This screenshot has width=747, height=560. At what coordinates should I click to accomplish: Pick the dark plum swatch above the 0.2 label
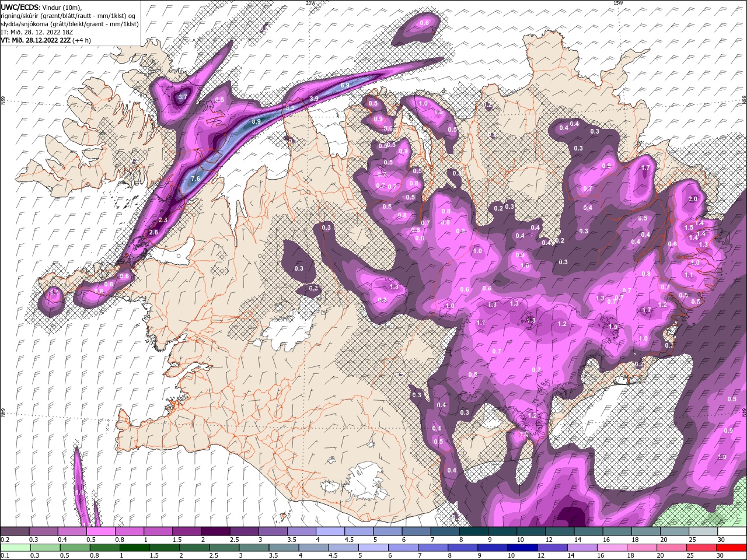click(x=15, y=531)
